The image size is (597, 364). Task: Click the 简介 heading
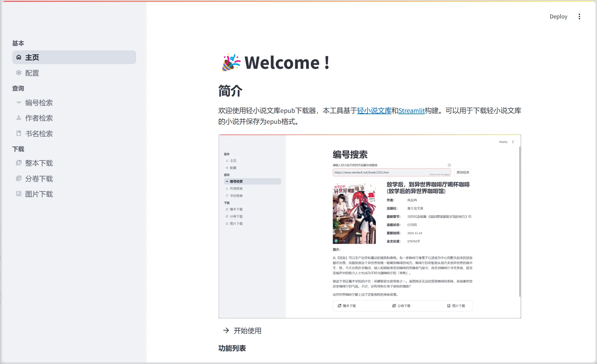click(x=230, y=91)
